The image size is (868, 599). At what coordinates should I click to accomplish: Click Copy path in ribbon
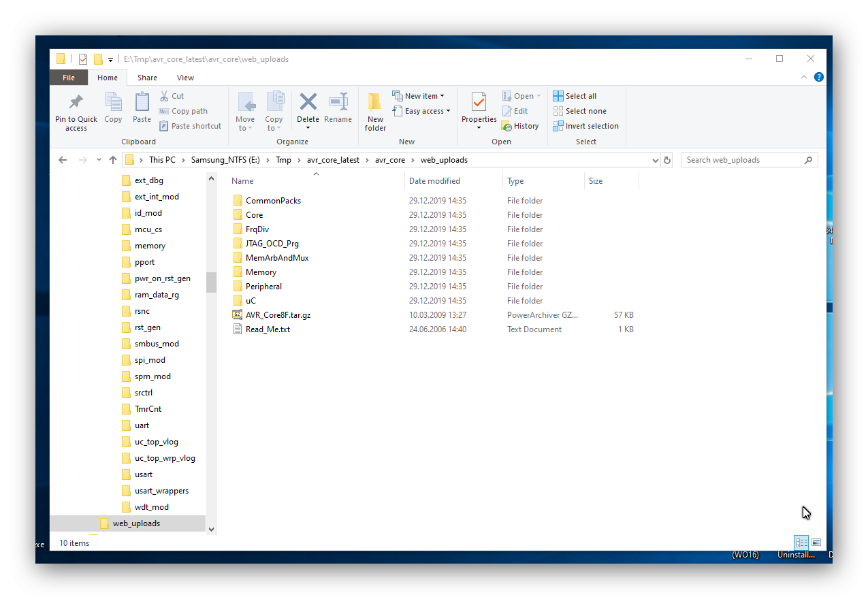[x=183, y=111]
